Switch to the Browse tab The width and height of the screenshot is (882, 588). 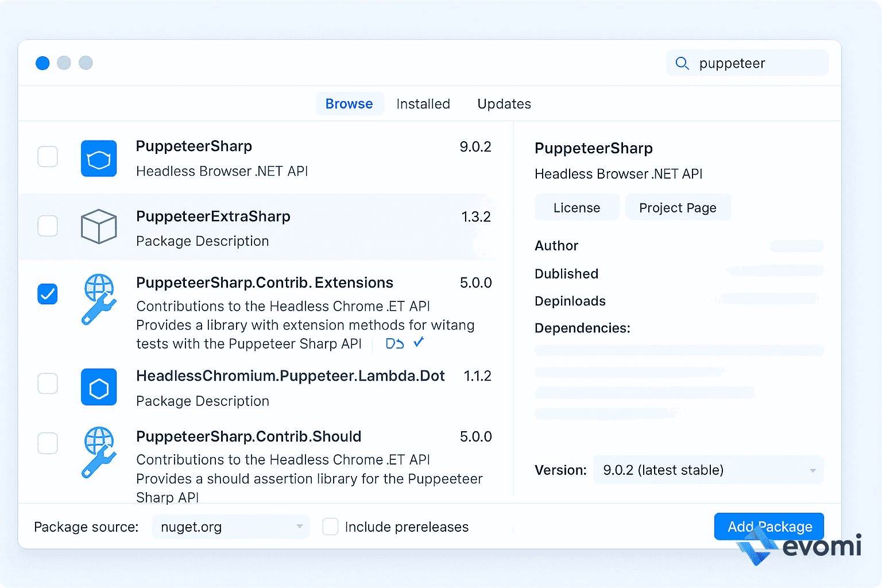[x=349, y=104]
